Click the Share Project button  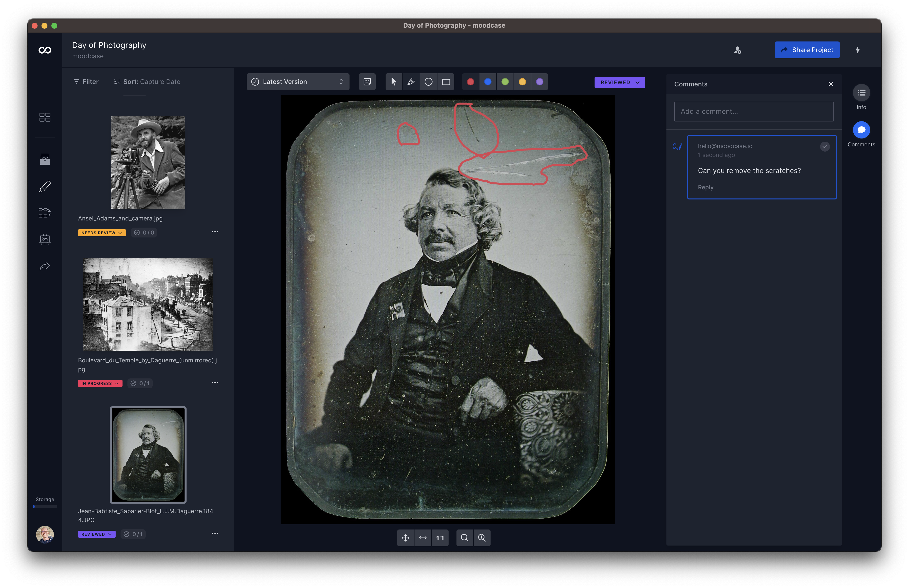807,50
